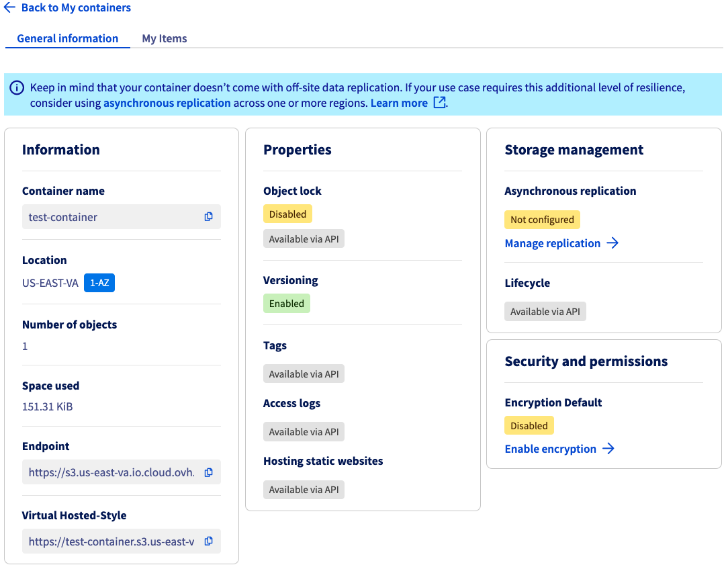This screenshot has height=569, width=728.
Task: Open the external link icon after Learn more
Action: click(440, 103)
